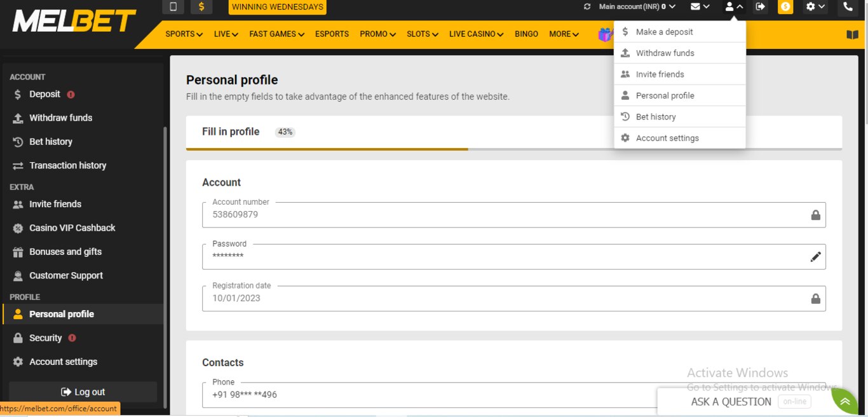The image size is (868, 417).
Task: Click the refresh balance icon near Main account
Action: (587, 7)
